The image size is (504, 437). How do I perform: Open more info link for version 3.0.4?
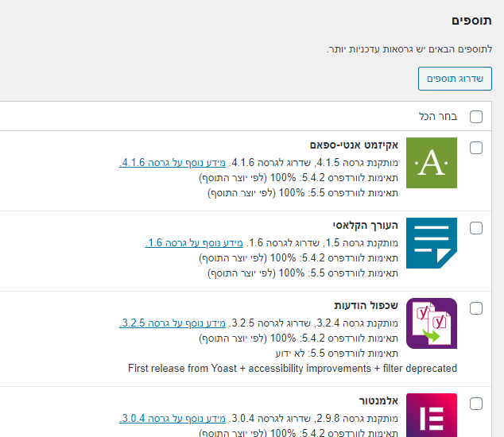173,419
